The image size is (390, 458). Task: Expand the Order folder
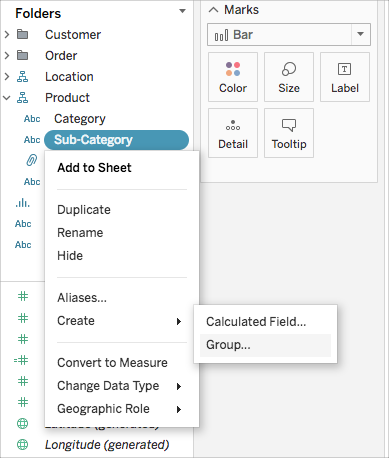point(7,55)
